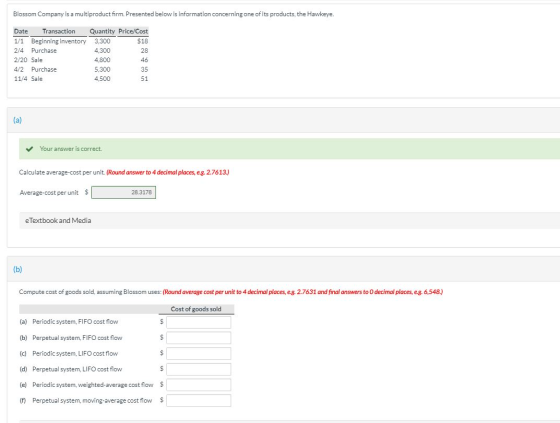Click the 'Calculate average-cost per unit' instruction
560x423 pixels.
[x=62, y=173]
